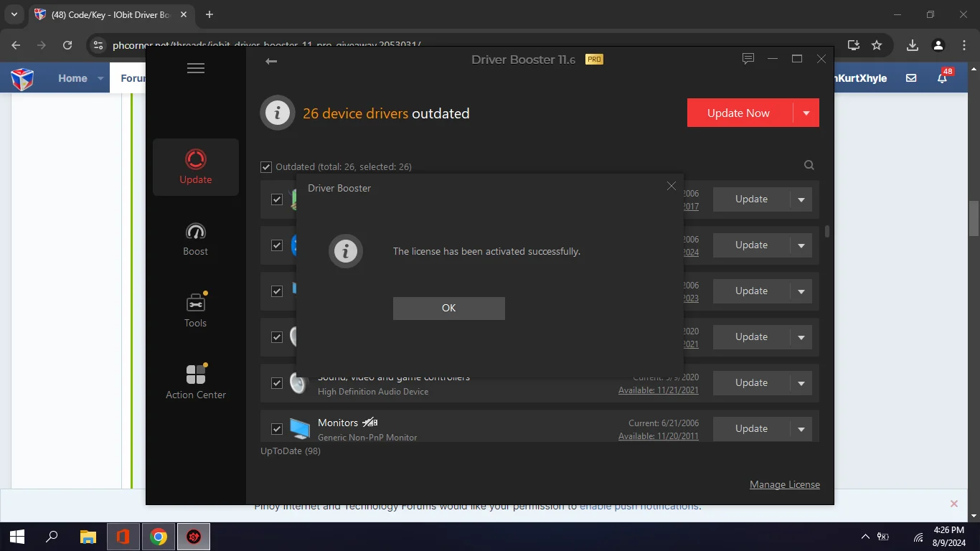The width and height of the screenshot is (980, 551).
Task: Click the Driver Booster taskbar icon
Action: pos(194,537)
